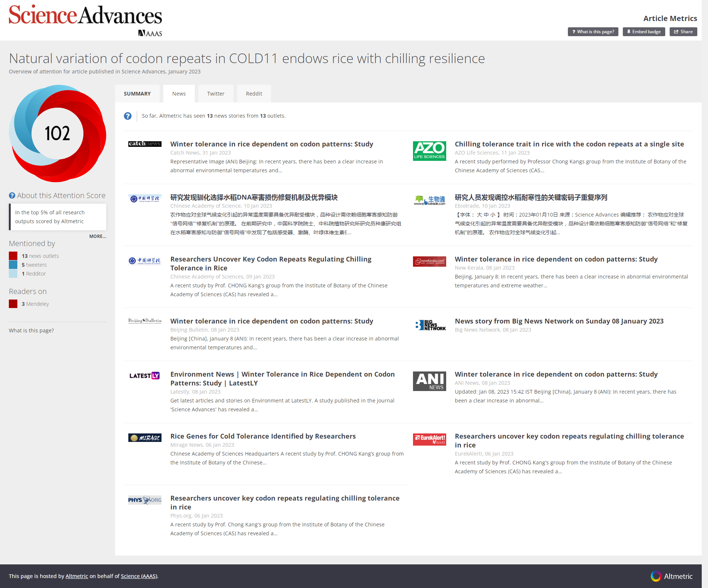Open Big News Network news story headline

pos(559,321)
